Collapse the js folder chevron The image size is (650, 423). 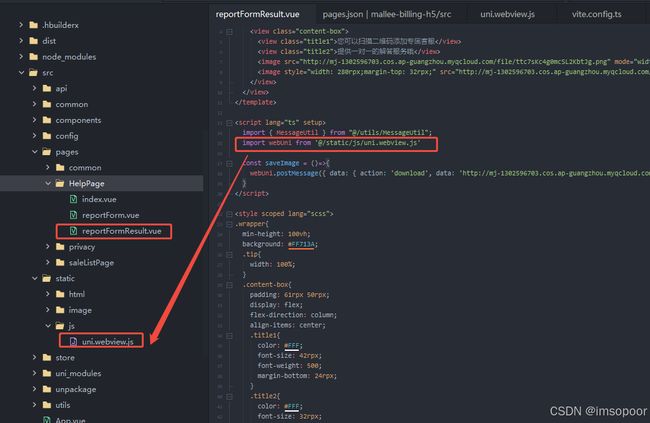pyautogui.click(x=48, y=326)
